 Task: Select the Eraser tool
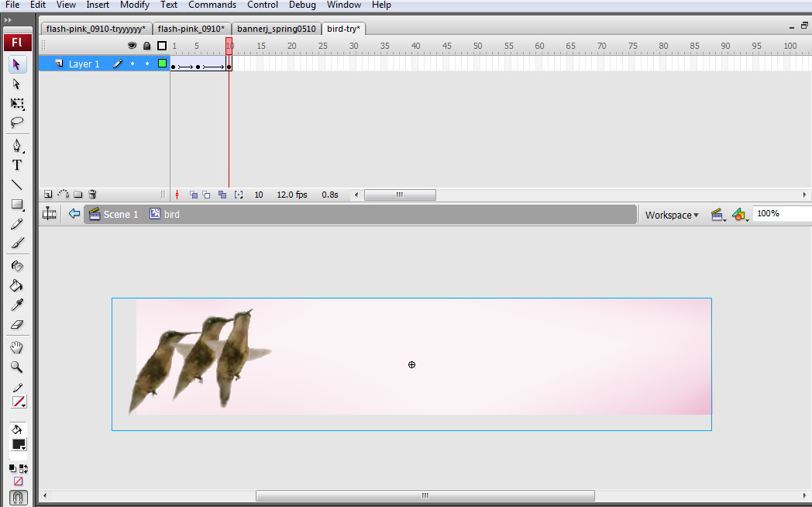(16, 325)
